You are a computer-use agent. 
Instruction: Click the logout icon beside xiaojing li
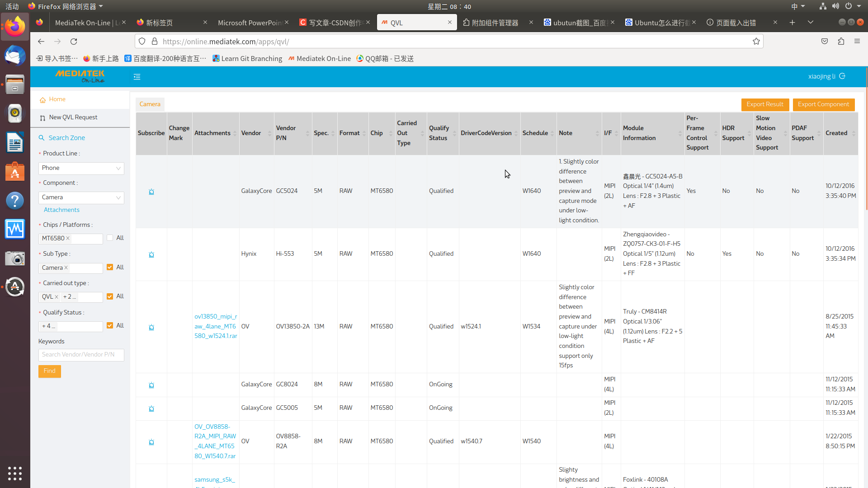click(x=842, y=76)
